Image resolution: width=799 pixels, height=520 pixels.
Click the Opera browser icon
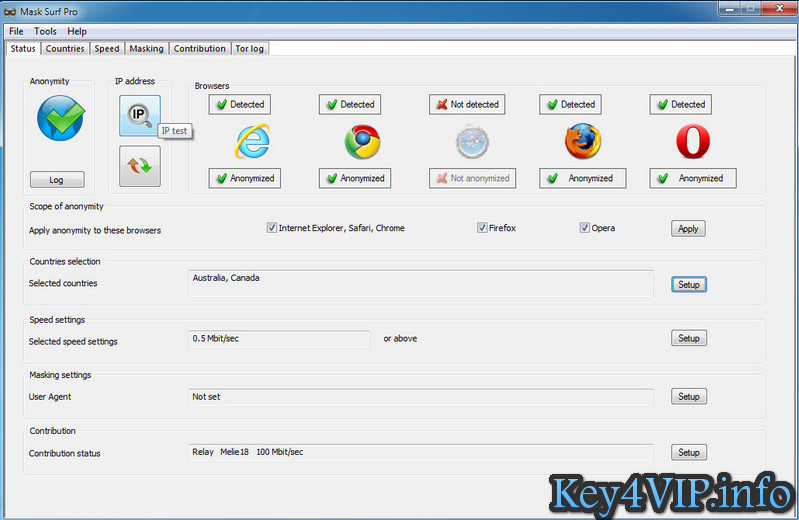(x=693, y=141)
